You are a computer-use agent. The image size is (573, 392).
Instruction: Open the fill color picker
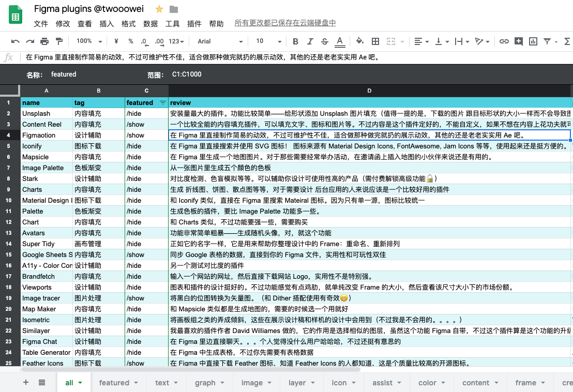360,41
